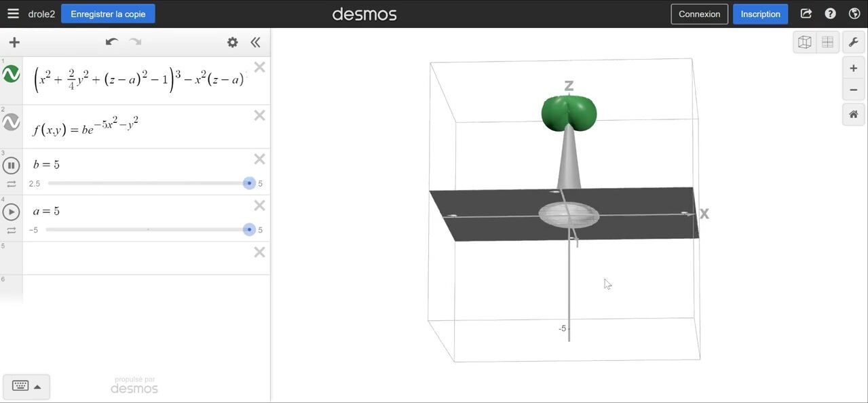Hide the green heart surface expression

click(x=12, y=75)
